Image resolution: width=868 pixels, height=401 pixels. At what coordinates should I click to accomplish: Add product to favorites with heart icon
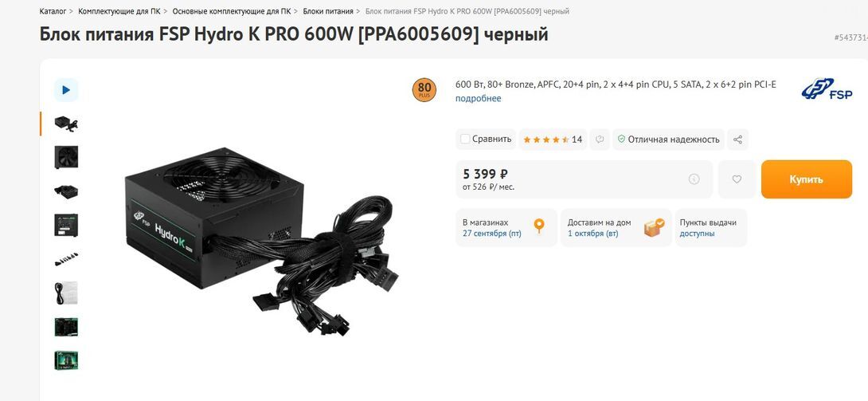pyautogui.click(x=737, y=179)
